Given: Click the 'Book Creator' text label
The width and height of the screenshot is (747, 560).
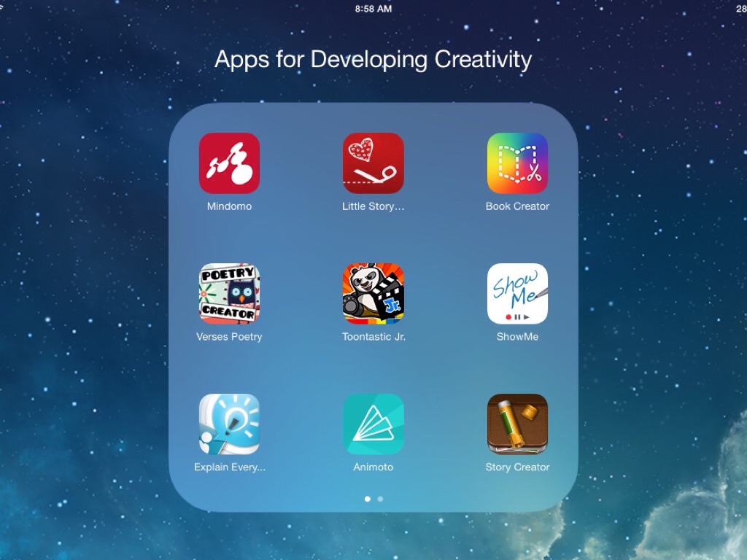Looking at the screenshot, I should point(517,206).
